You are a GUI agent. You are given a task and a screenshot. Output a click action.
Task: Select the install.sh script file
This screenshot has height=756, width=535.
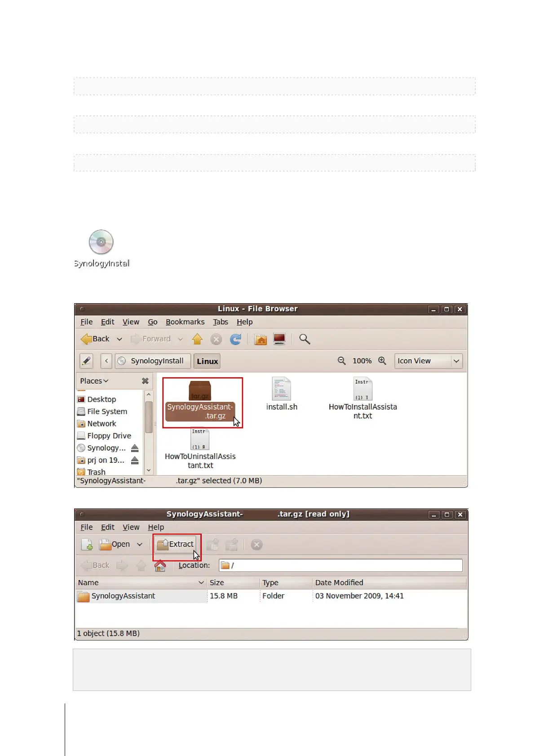[282, 394]
